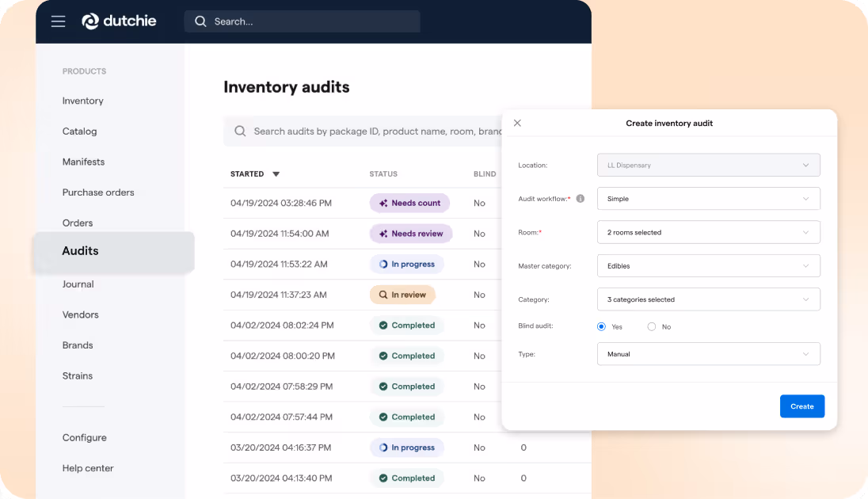Open Catalog in the sidebar
Viewport: 868px width, 499px height.
(x=80, y=131)
